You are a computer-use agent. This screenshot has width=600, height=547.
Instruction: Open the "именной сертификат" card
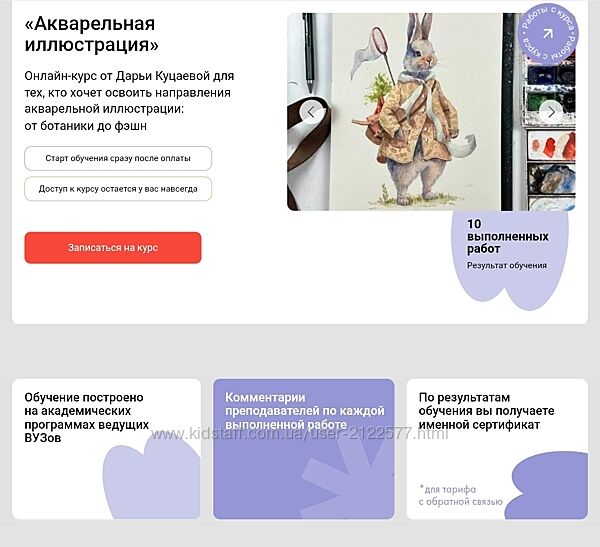[x=497, y=449]
